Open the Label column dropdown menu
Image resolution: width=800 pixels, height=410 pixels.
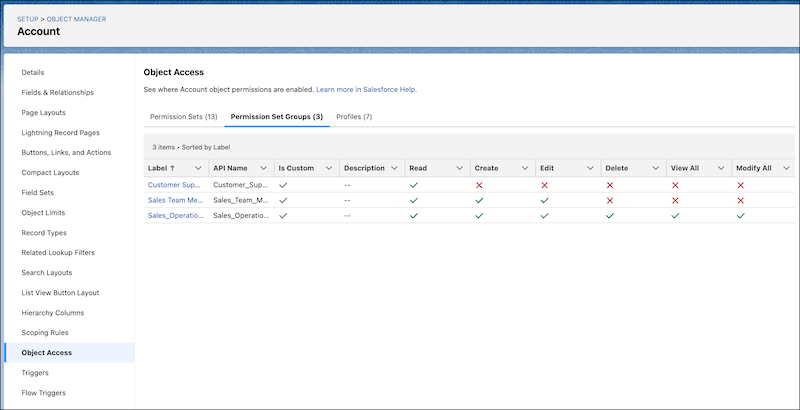198,168
